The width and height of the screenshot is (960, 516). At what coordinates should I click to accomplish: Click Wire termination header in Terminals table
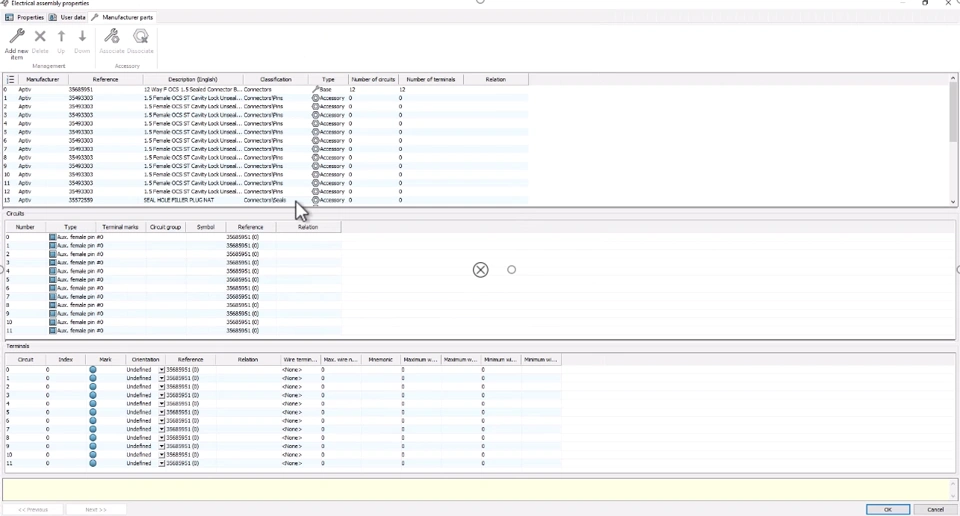tap(300, 360)
